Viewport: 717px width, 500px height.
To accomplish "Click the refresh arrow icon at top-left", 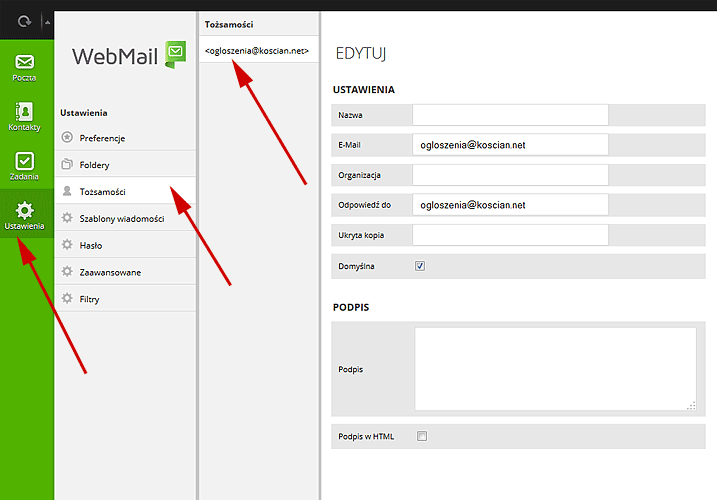I will (24, 22).
